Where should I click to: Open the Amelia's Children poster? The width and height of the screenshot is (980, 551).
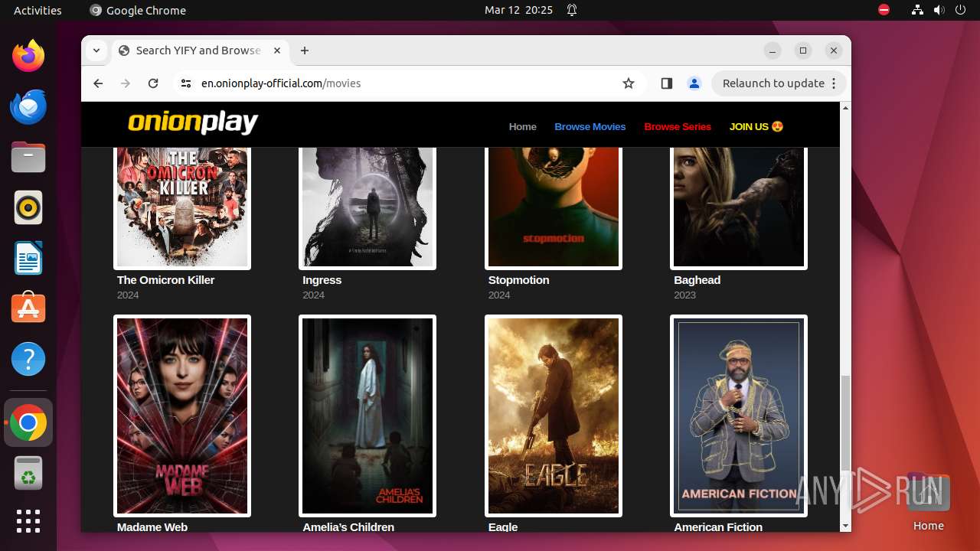point(367,416)
